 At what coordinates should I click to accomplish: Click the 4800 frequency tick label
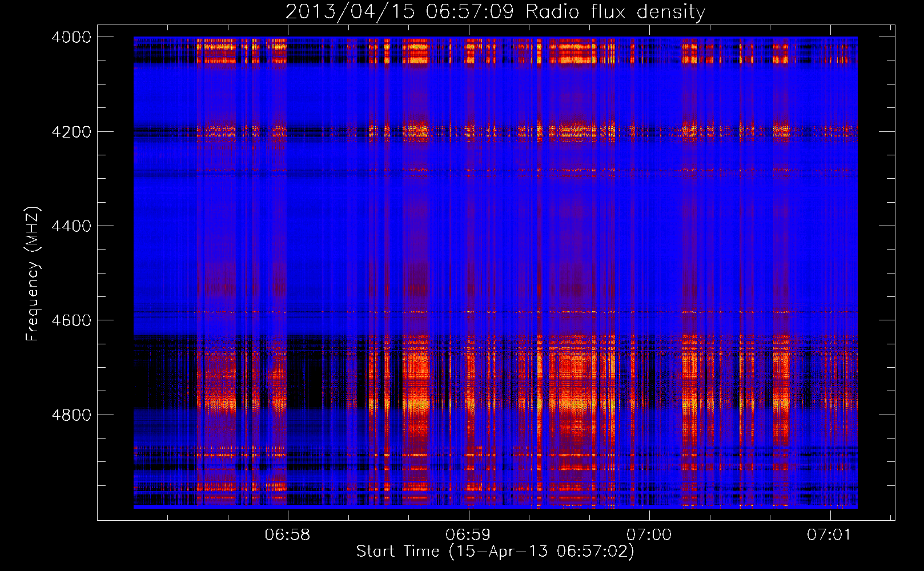(x=71, y=415)
